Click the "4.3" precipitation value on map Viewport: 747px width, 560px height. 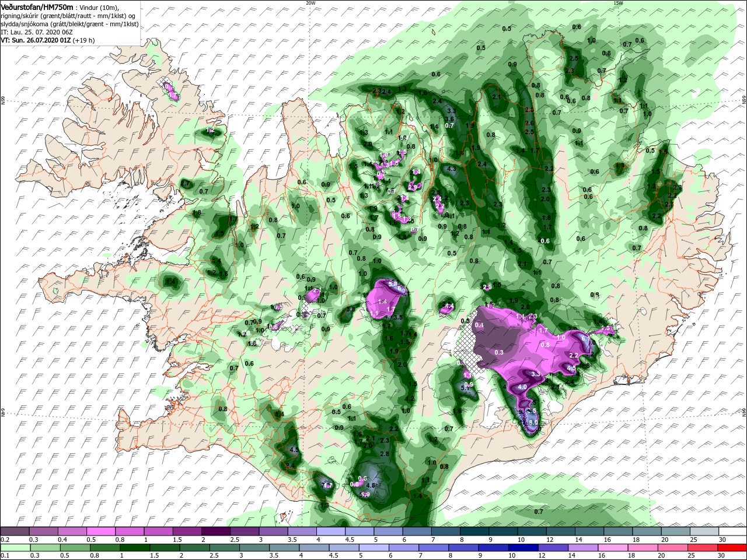[451, 169]
